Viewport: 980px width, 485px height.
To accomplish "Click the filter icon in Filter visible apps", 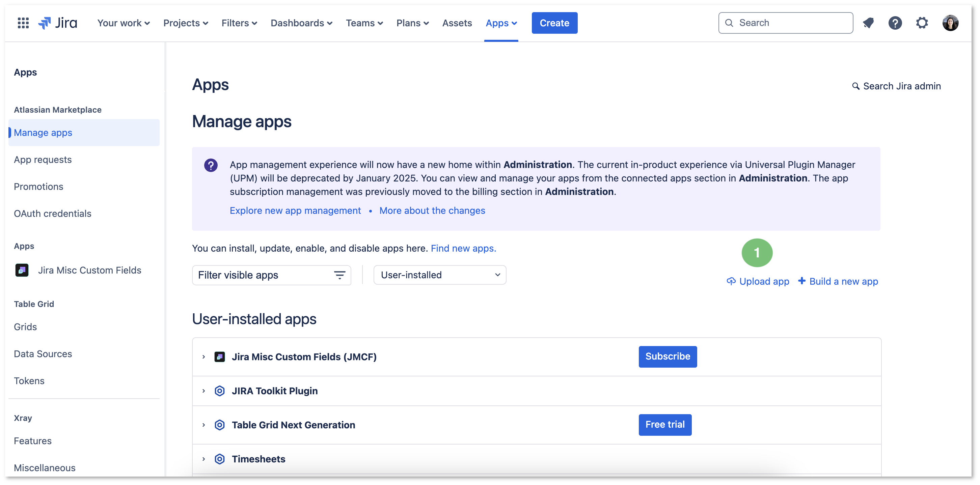I will 339,275.
